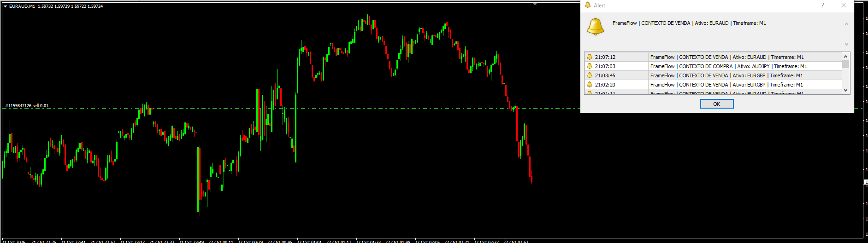868x243 pixels.
Task: Click the EURAUD,M1 chart title with quote prices
Action: click(x=56, y=6)
